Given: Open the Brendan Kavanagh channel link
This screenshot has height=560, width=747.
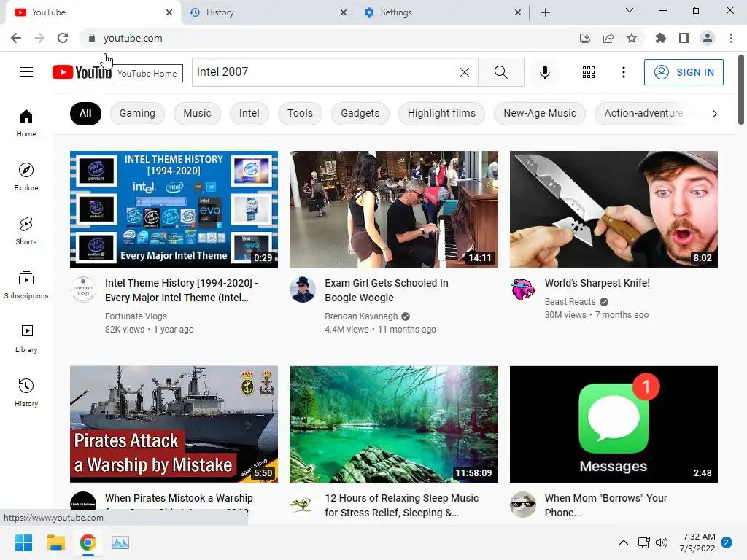Looking at the screenshot, I should click(361, 316).
